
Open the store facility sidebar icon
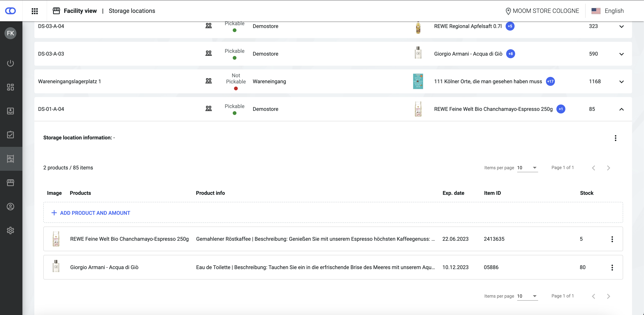tap(10, 183)
